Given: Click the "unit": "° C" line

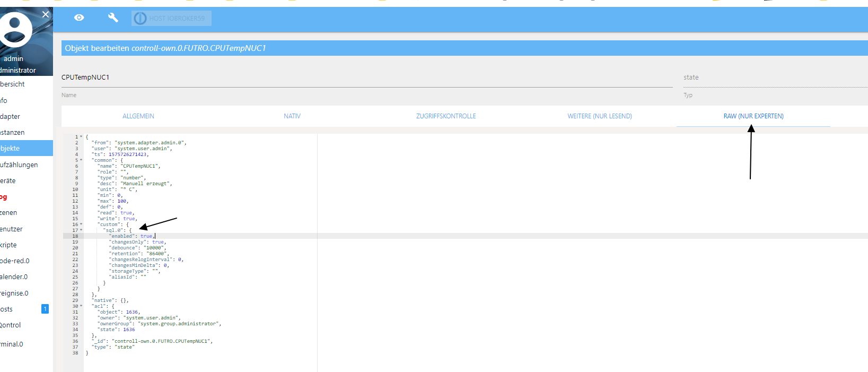Looking at the screenshot, I should coord(117,189).
